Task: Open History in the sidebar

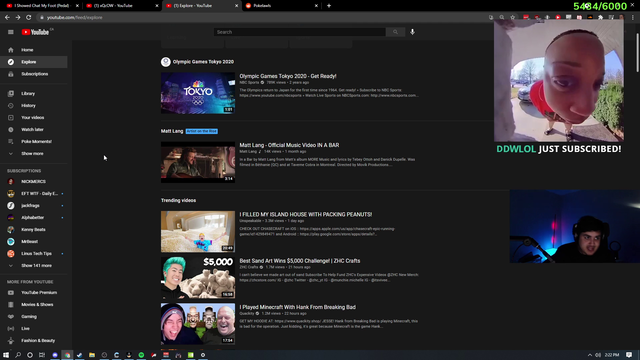Action: tap(34, 105)
